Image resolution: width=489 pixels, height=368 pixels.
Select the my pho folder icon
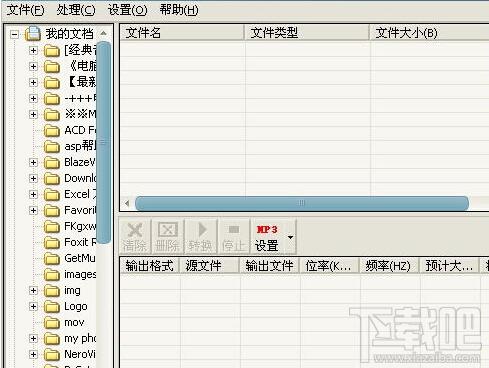[52, 339]
